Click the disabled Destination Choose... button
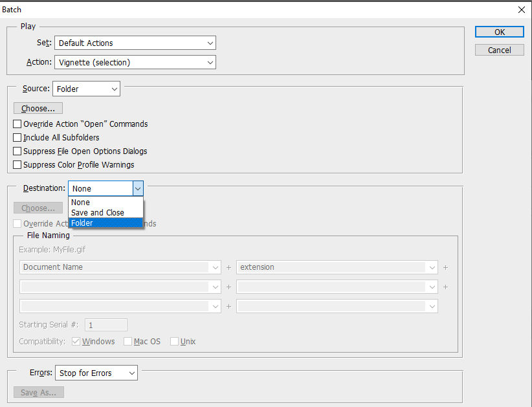The image size is (532, 407). [38, 208]
